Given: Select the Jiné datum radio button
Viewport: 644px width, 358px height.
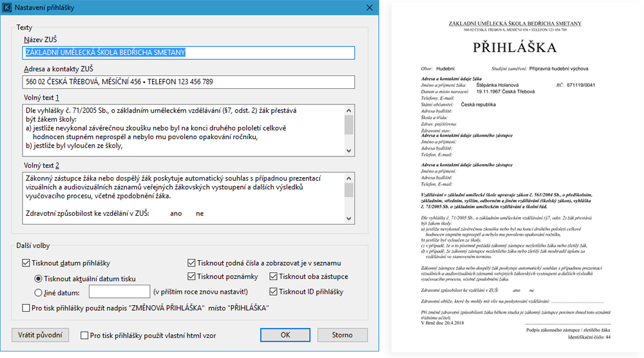Looking at the screenshot, I should point(38,292).
